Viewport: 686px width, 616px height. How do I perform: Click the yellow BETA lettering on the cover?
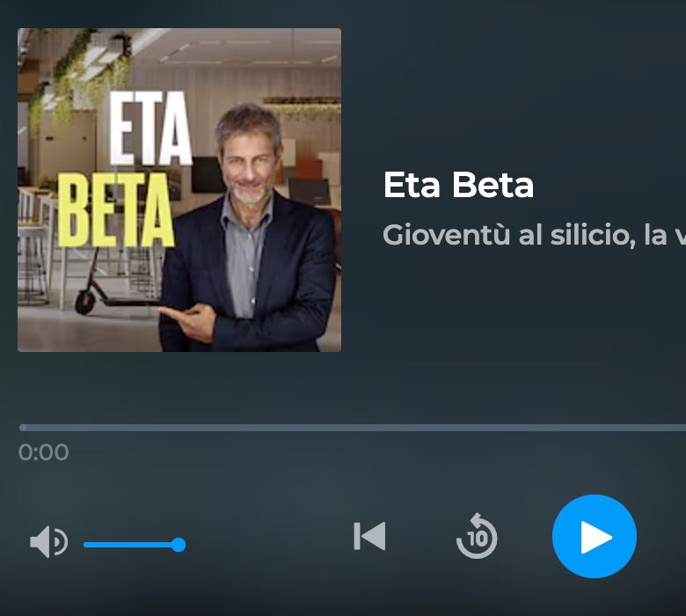116,209
